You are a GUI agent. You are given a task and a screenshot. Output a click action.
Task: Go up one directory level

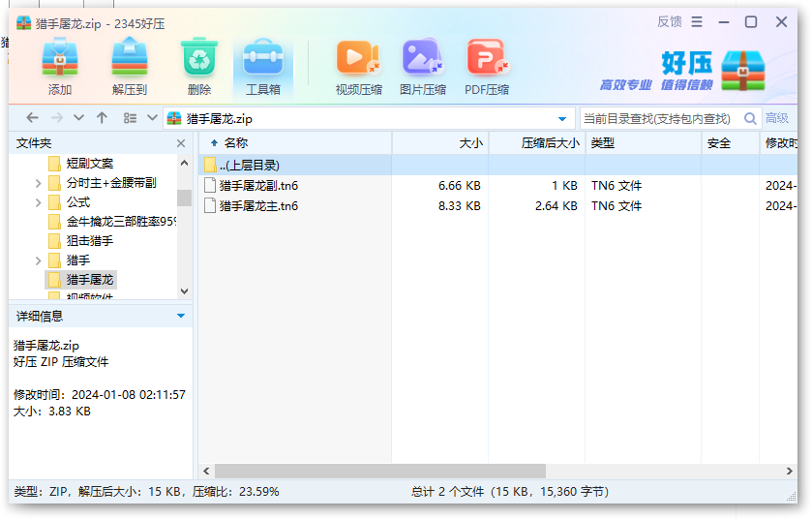102,118
